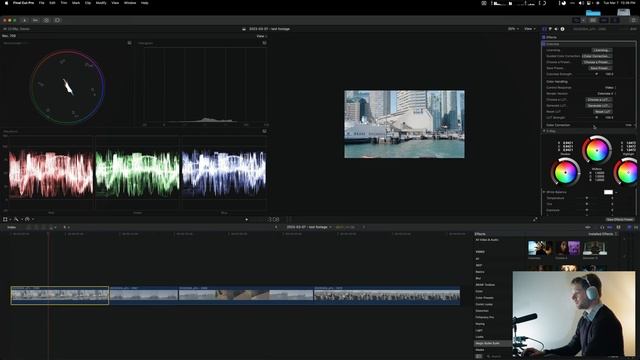Click the Licensing button
The width and height of the screenshot is (640, 360).
coord(602,50)
